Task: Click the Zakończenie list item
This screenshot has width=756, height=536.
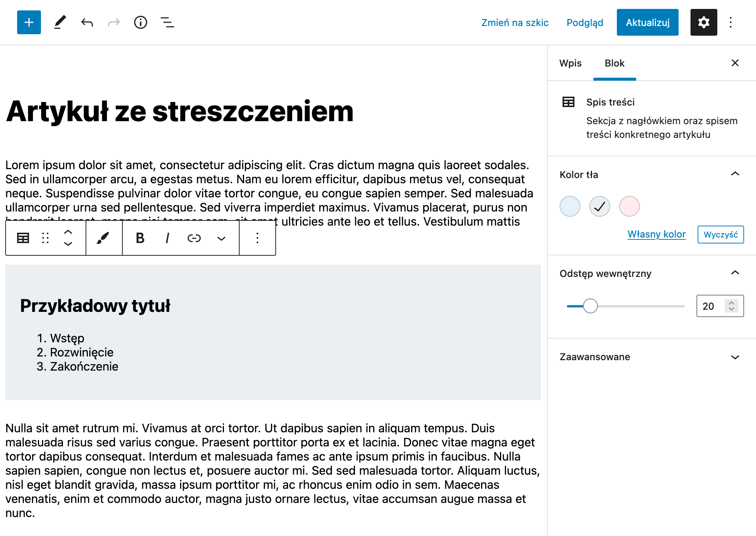Action: tap(84, 367)
